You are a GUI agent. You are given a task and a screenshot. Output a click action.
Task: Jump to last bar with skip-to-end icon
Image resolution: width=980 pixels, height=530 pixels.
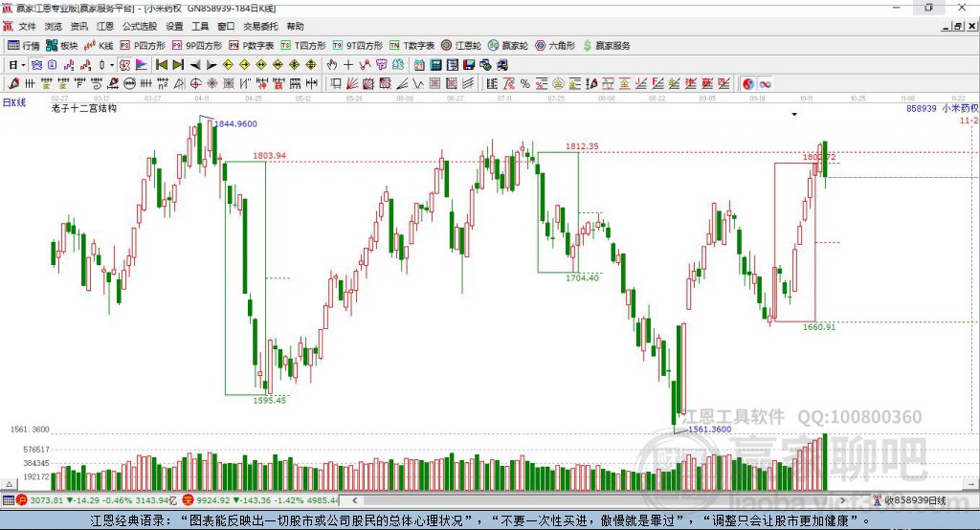[178, 64]
